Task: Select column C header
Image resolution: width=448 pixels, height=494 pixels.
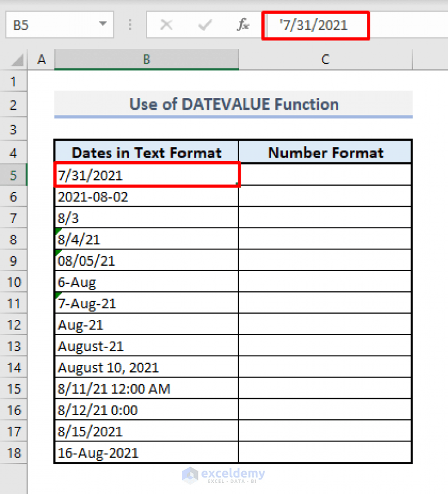Action: coord(325,59)
